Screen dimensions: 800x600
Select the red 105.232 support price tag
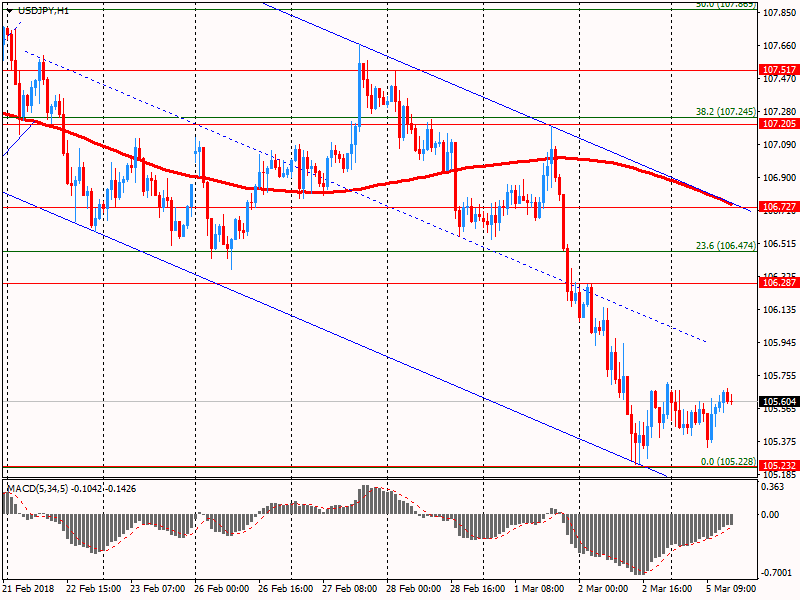(x=777, y=466)
